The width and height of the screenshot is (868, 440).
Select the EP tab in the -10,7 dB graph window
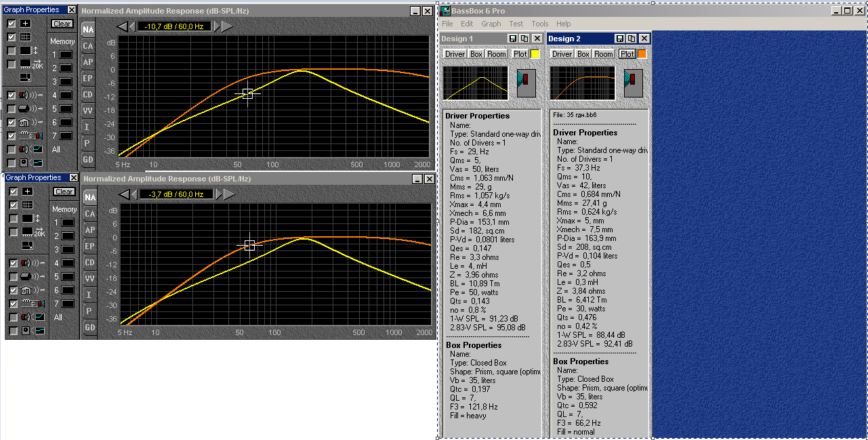(88, 79)
